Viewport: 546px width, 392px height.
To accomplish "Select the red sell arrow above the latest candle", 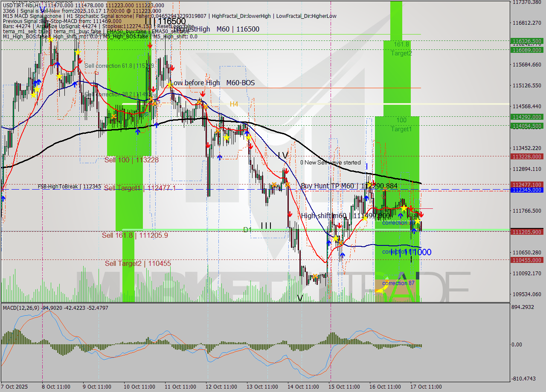I will 421,215.
